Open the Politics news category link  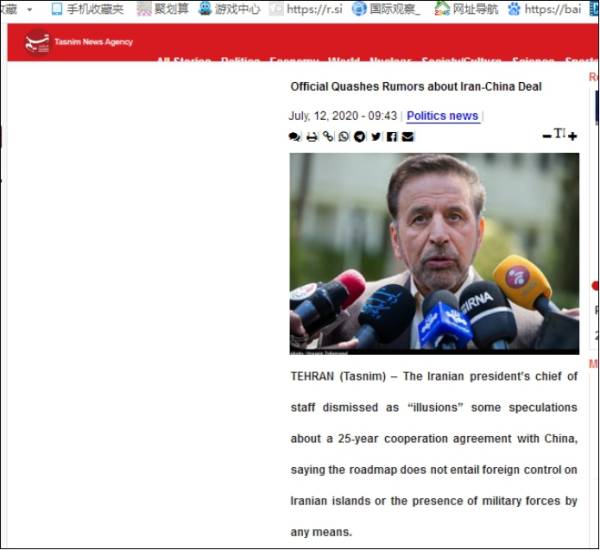point(442,116)
